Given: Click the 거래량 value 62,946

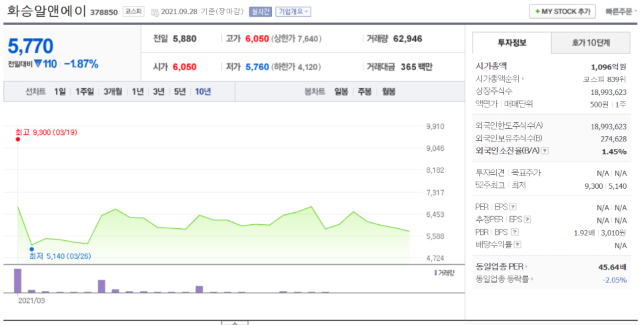Looking at the screenshot, I should coord(407,39).
